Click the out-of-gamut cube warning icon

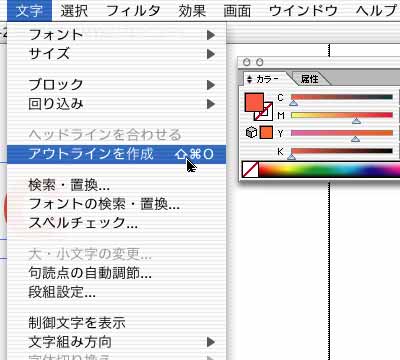click(251, 133)
